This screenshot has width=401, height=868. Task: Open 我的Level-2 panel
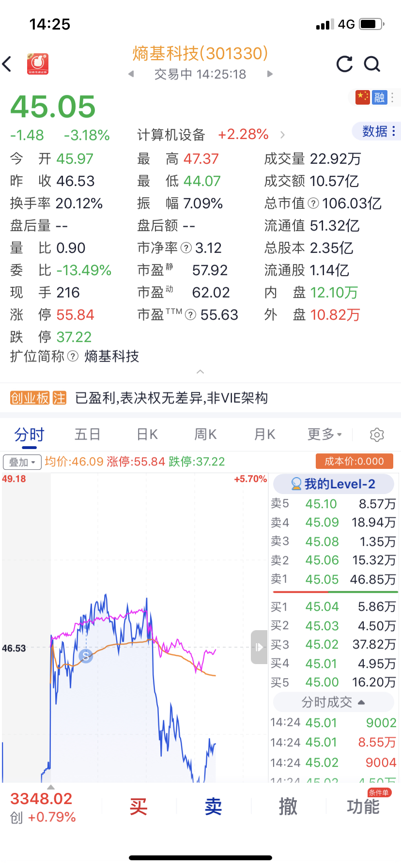(x=334, y=484)
